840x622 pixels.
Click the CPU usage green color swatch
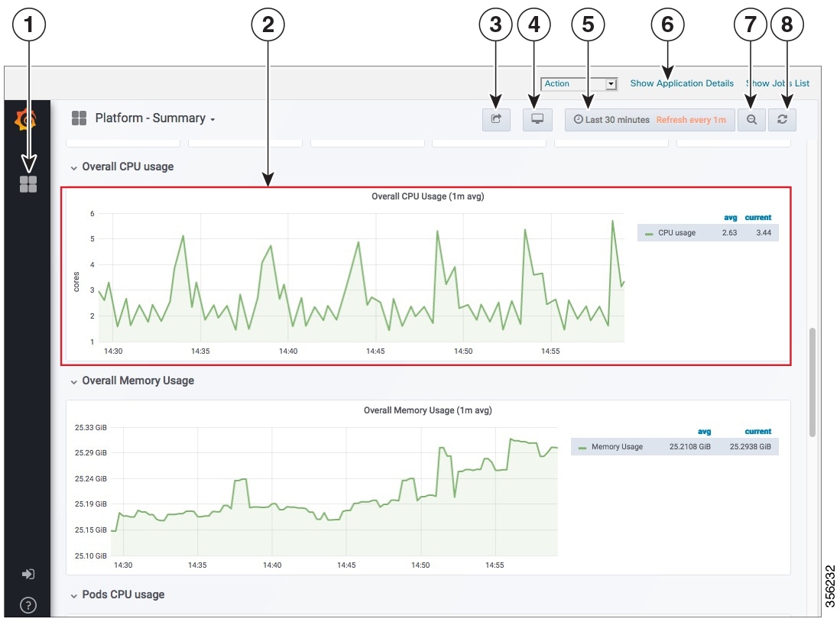(x=649, y=234)
